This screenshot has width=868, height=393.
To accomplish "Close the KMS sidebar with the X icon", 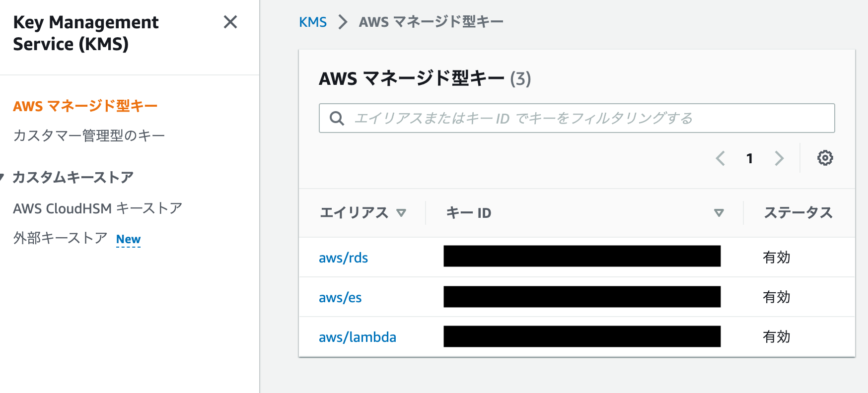I will click(x=230, y=23).
